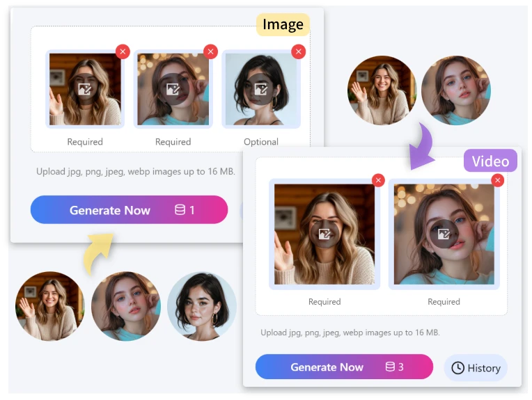The image size is (532, 400).
Task: Open waving woman circular sample below Image panel
Action: 50,306
